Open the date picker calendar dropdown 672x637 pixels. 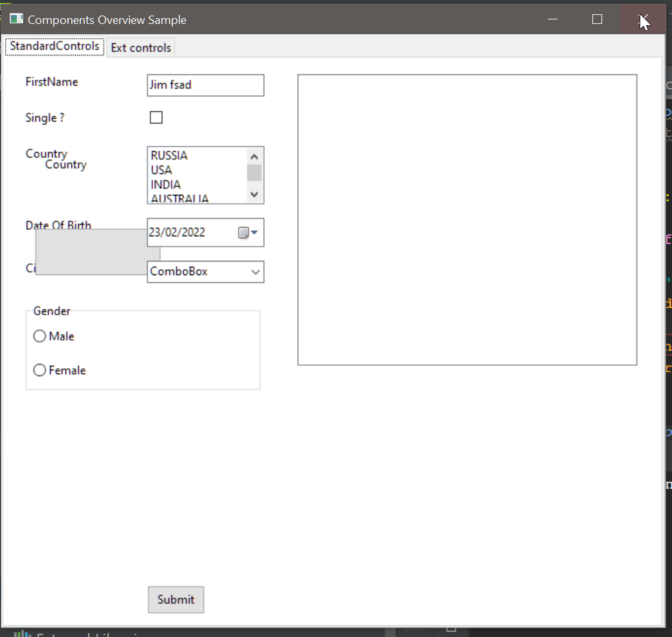pos(248,232)
